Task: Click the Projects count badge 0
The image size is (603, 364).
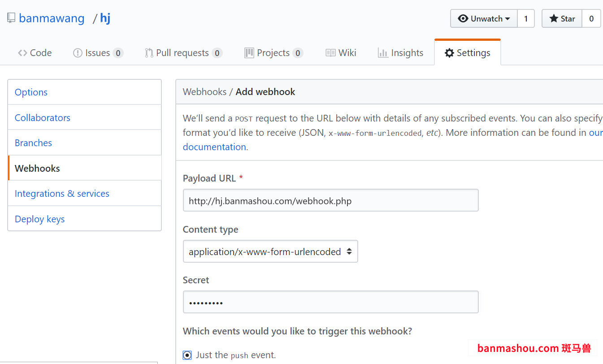Action: tap(298, 53)
